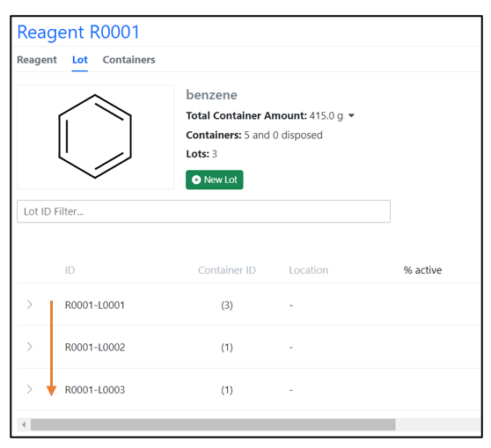This screenshot has height=448, width=491.
Task: Click the plus icon in New Lot
Action: (196, 180)
